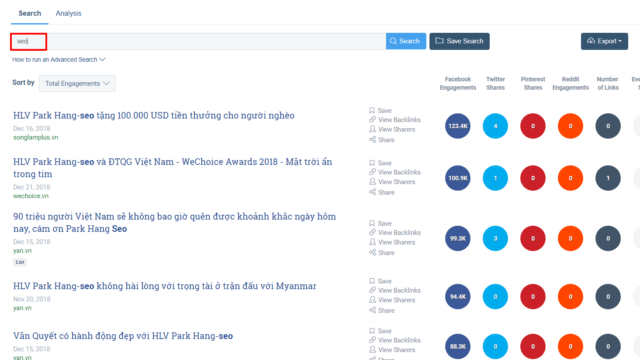
Task: Click the Facebook Engagements column header
Action: coord(458,83)
